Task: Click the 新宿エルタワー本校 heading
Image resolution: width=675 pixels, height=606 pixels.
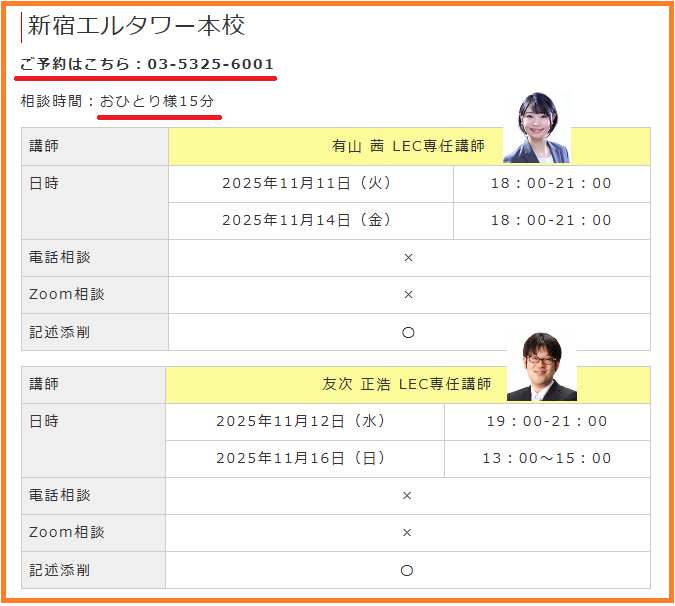Action: click(x=136, y=25)
